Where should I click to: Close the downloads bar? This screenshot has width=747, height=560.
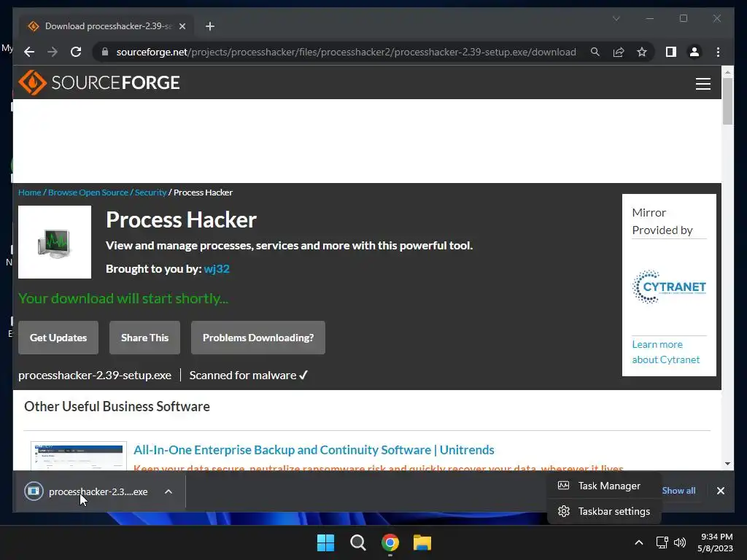(720, 491)
